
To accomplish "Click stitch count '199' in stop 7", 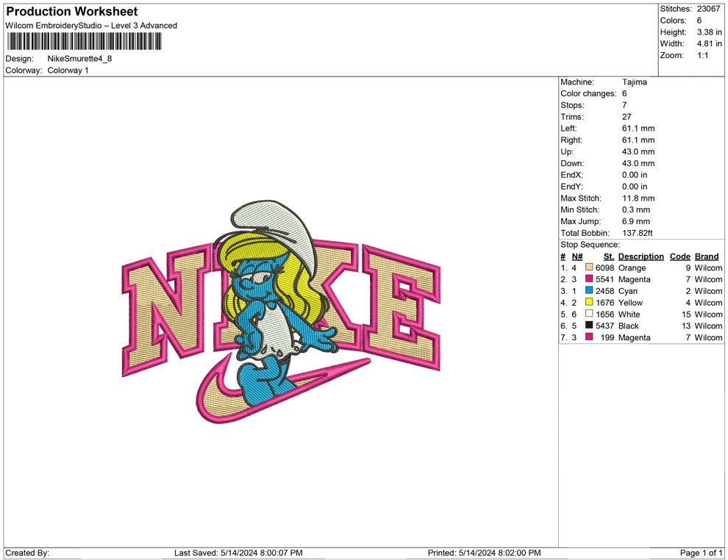I will [x=607, y=337].
